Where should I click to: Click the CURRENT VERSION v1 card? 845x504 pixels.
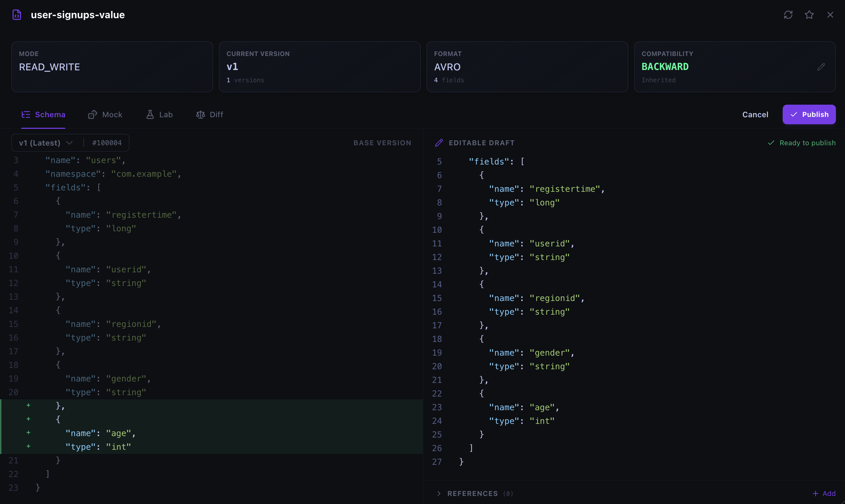[320, 67]
